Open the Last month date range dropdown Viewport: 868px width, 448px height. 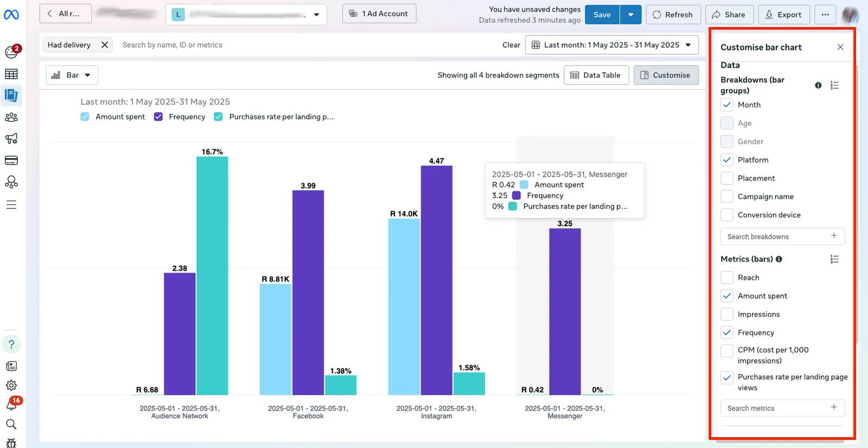(x=612, y=45)
